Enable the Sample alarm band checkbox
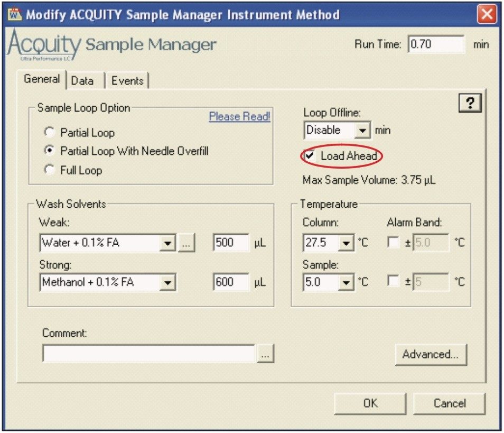This screenshot has height=433, width=504. coord(393,281)
